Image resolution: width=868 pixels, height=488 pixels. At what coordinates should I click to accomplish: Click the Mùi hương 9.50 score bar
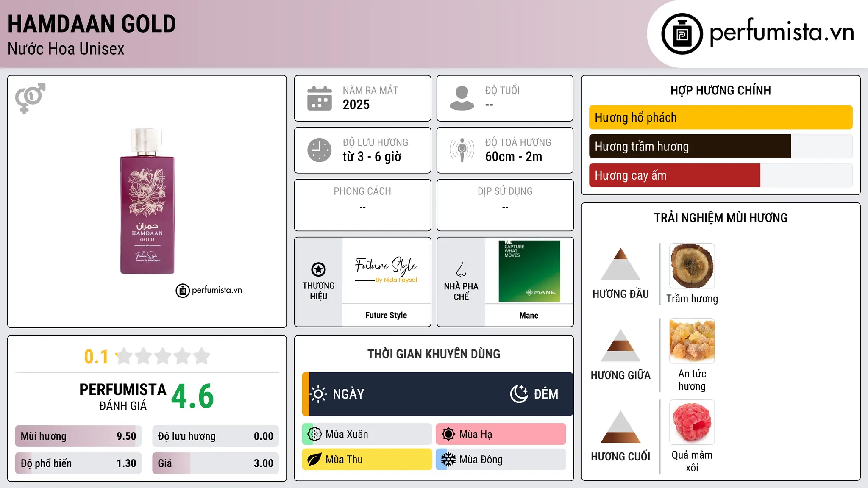[78, 436]
